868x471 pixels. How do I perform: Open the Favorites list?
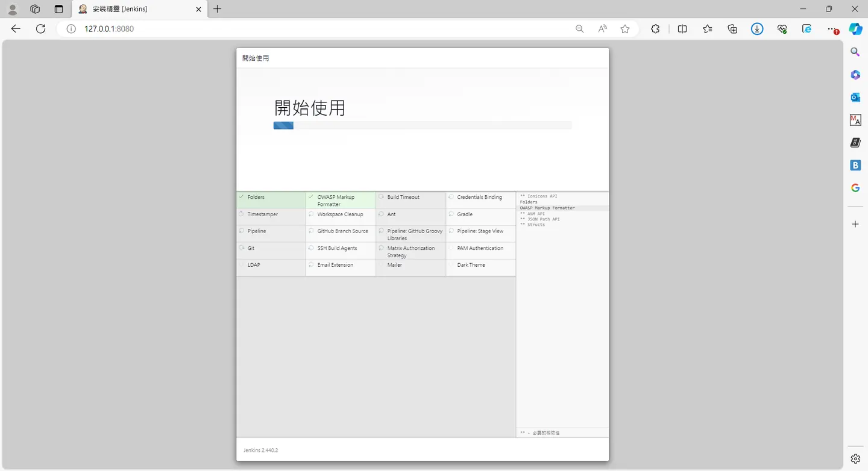[708, 28]
